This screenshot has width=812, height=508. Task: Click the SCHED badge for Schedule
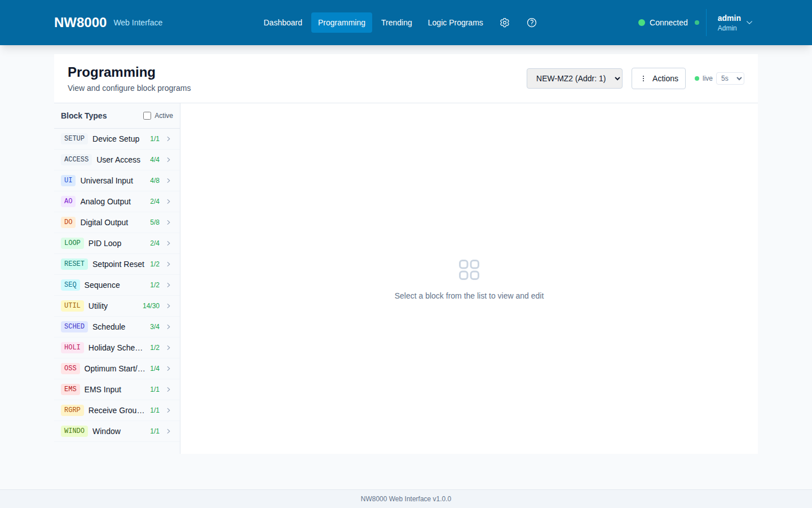point(74,326)
